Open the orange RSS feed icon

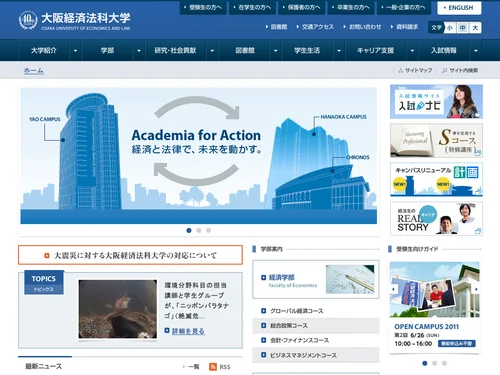[213, 367]
